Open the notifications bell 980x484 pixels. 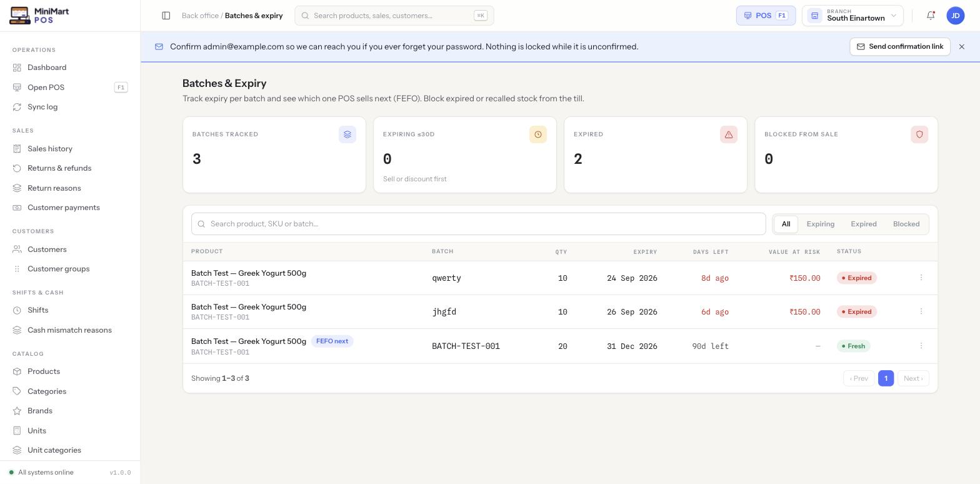[931, 16]
